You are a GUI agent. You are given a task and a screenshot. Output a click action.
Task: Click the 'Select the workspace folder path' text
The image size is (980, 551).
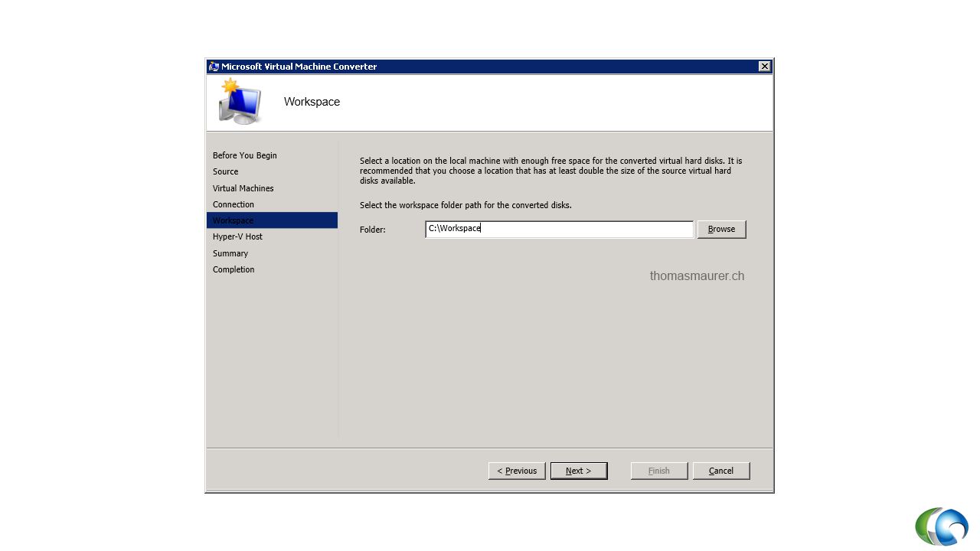(x=465, y=205)
